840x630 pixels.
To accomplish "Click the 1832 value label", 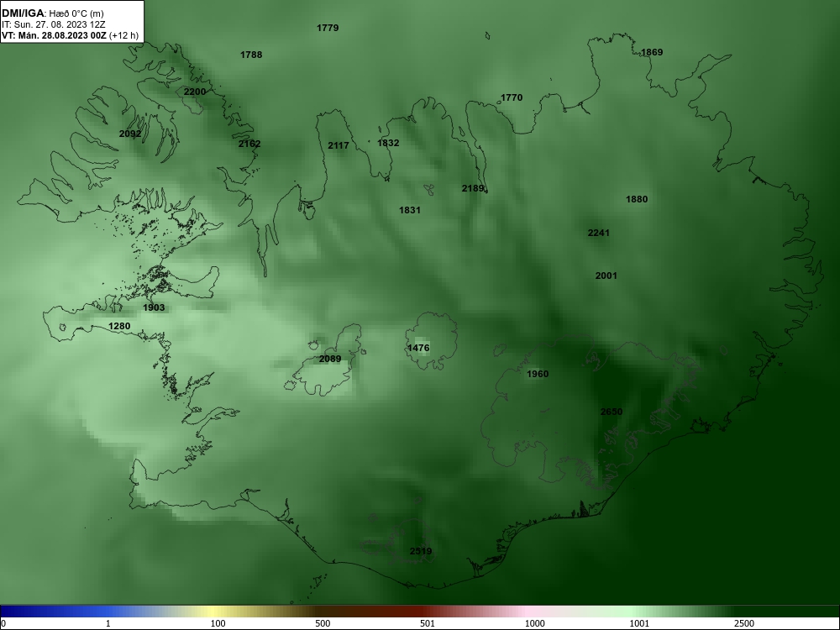I will 388,143.
